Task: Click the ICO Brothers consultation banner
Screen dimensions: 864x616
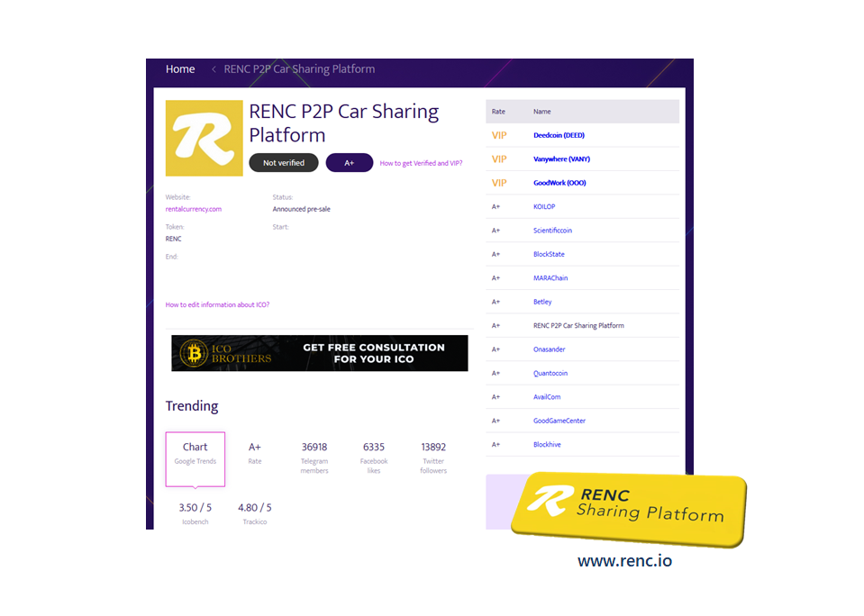Action: [320, 353]
